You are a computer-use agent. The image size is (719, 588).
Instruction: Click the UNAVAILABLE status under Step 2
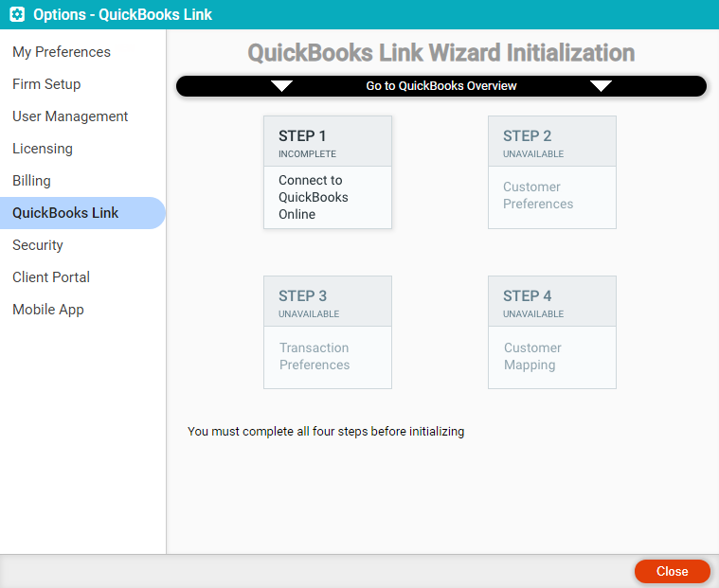pos(533,154)
